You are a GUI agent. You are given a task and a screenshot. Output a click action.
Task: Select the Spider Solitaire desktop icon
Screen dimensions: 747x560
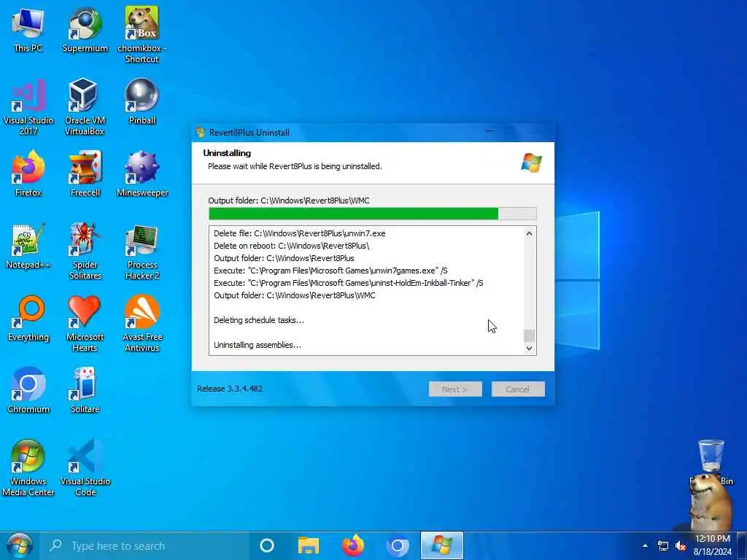click(x=85, y=252)
